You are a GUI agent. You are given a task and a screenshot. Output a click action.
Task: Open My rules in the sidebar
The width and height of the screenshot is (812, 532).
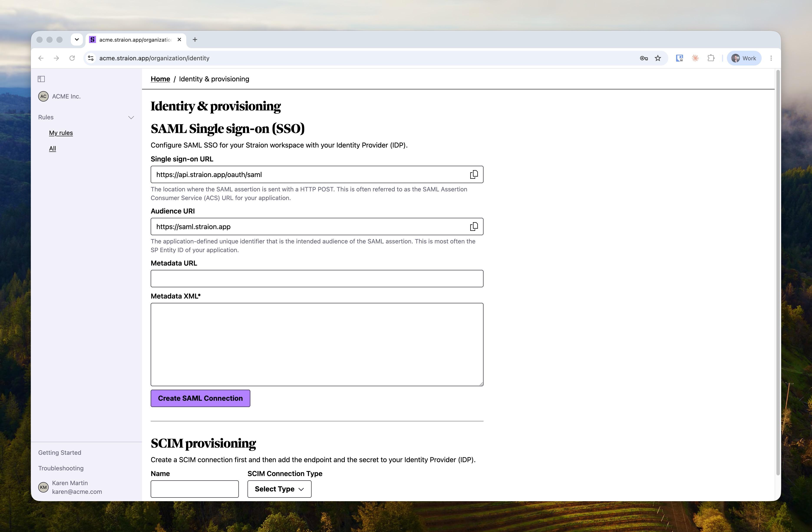coord(61,133)
